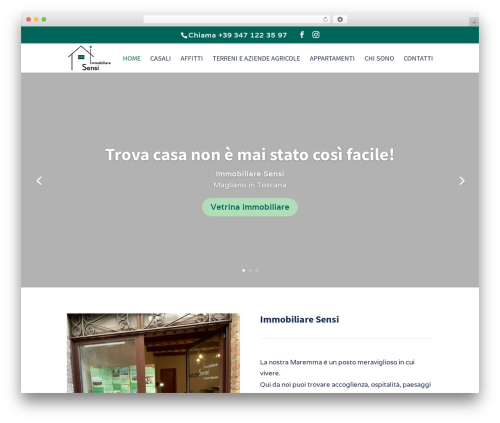Reload the page with the refresh icon

(325, 19)
